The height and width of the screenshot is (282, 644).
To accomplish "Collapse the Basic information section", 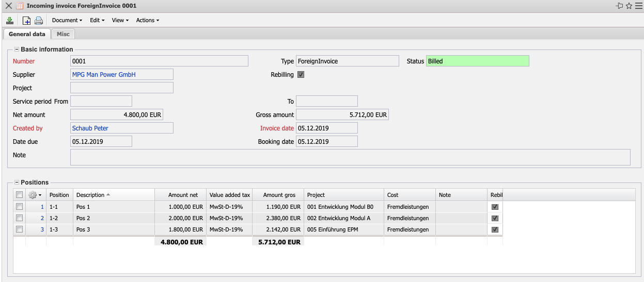I will [x=17, y=49].
